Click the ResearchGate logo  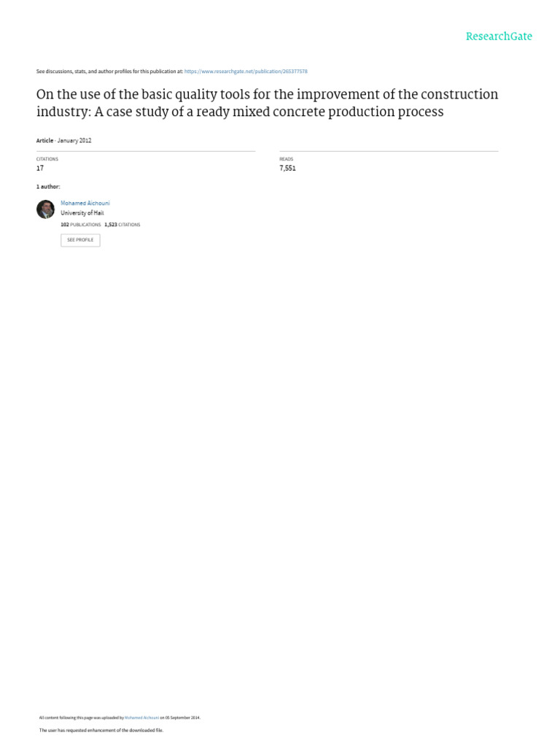[x=499, y=36]
